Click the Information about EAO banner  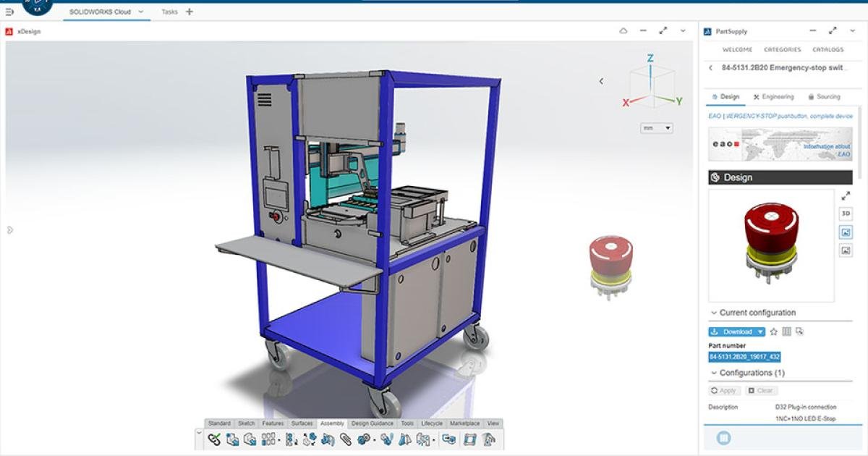780,144
